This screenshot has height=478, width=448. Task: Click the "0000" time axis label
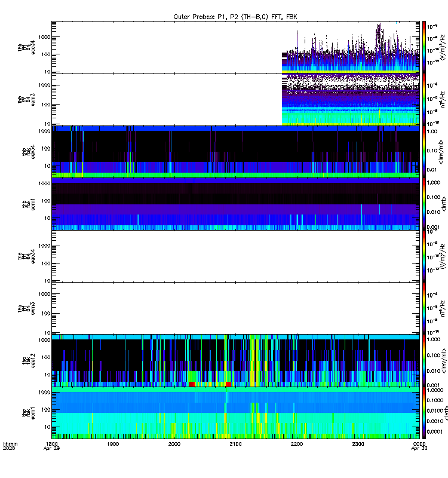pos(419,444)
